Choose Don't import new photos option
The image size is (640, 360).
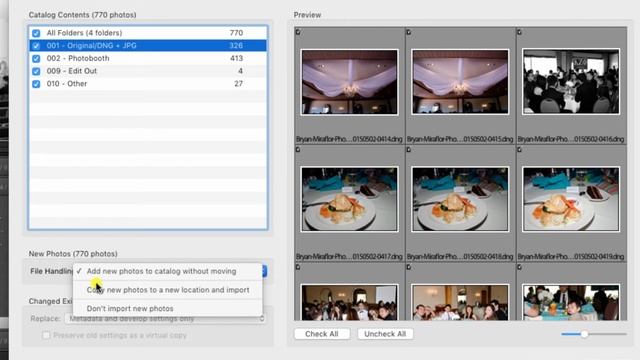click(167, 309)
